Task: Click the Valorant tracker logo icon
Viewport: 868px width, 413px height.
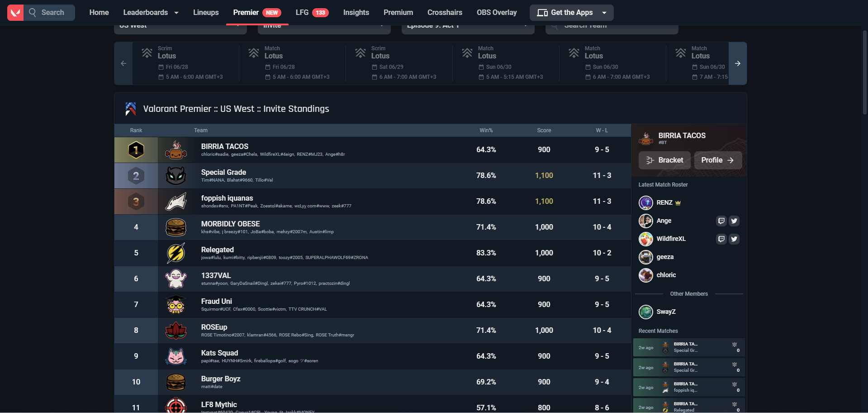Action: pos(15,13)
